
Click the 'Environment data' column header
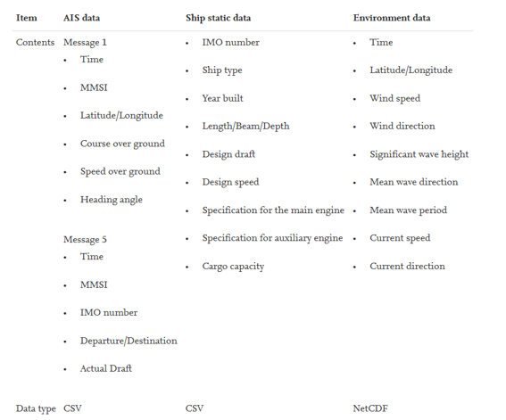pyautogui.click(x=392, y=18)
